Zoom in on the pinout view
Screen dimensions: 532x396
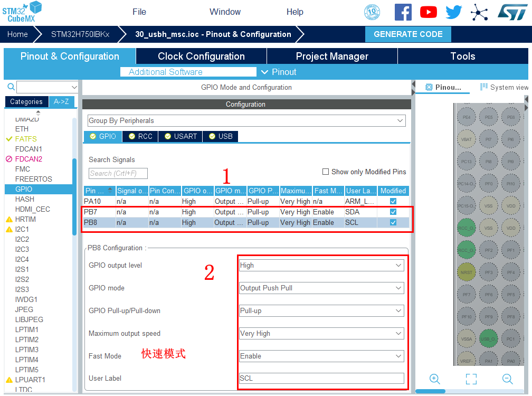(434, 379)
